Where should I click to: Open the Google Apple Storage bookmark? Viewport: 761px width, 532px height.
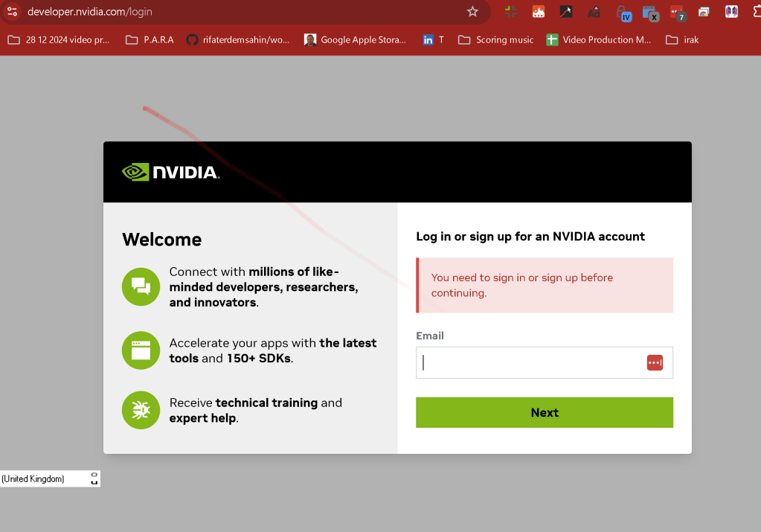355,39
